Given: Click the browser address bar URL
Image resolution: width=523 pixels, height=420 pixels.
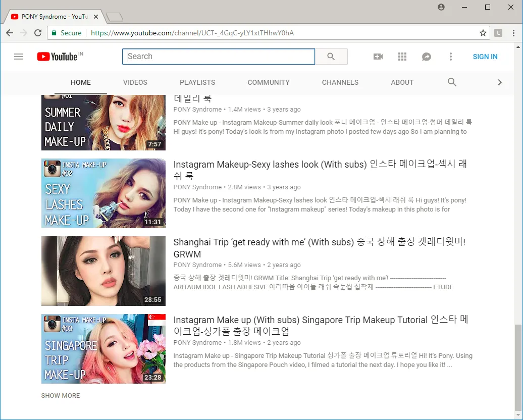Looking at the screenshot, I should (192, 33).
